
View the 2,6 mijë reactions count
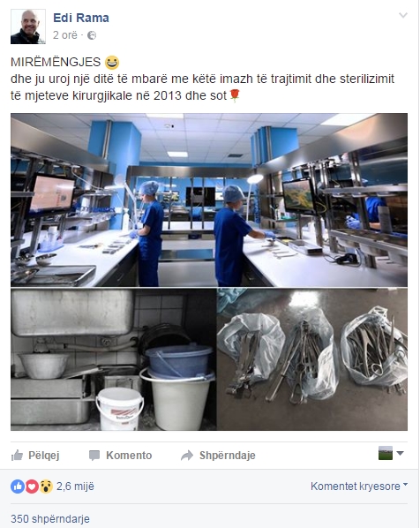tap(75, 487)
